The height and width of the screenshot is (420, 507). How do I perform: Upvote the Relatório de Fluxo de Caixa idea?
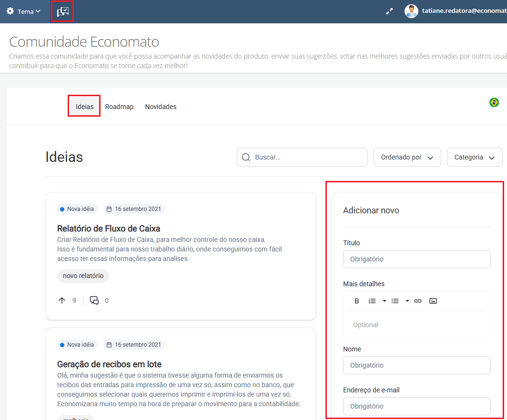(x=62, y=300)
